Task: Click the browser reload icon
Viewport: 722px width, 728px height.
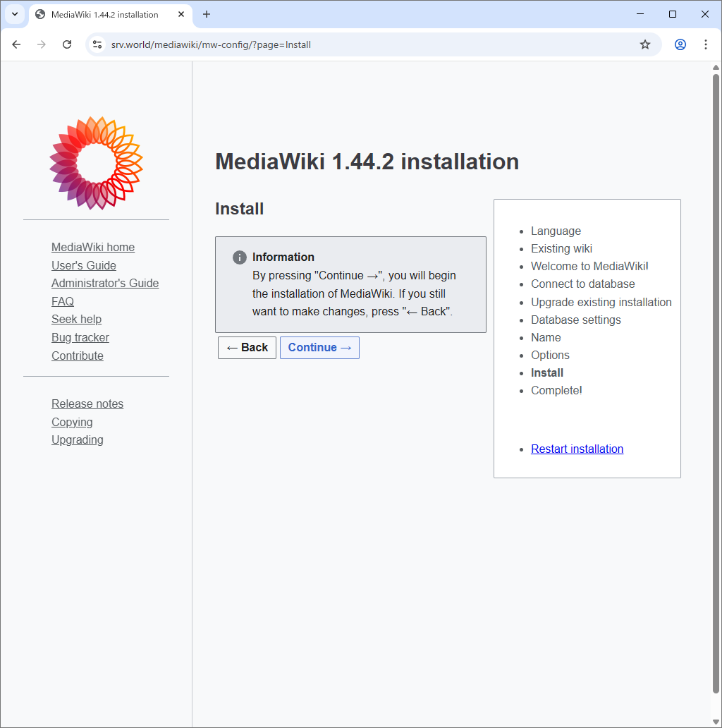Action: [x=67, y=44]
